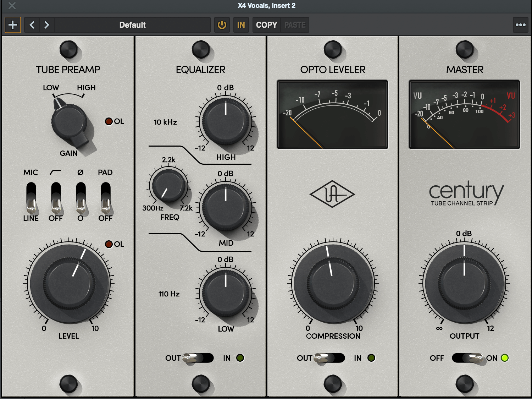Click the Tube Preamp gain OL indicator
This screenshot has width=532, height=399.
point(109,121)
